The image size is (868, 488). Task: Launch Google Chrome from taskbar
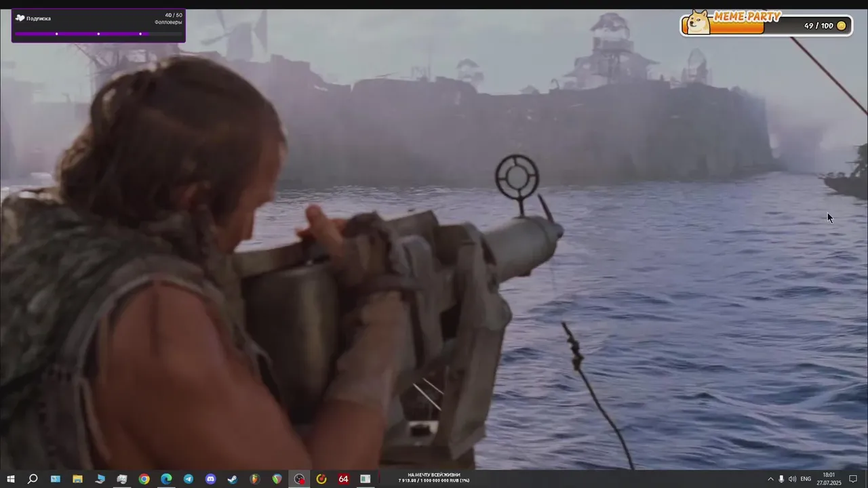coord(144,479)
